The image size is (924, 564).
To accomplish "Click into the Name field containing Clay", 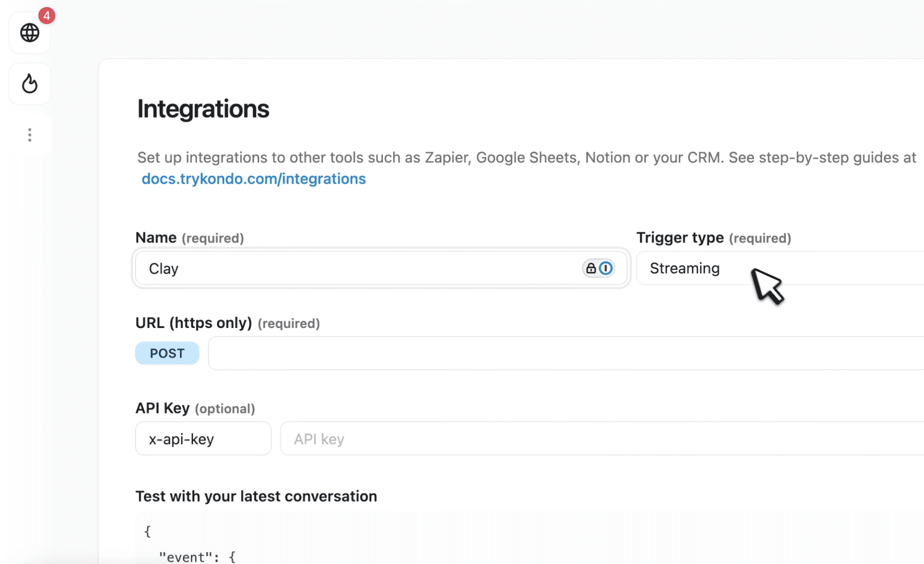I will tap(356, 268).
